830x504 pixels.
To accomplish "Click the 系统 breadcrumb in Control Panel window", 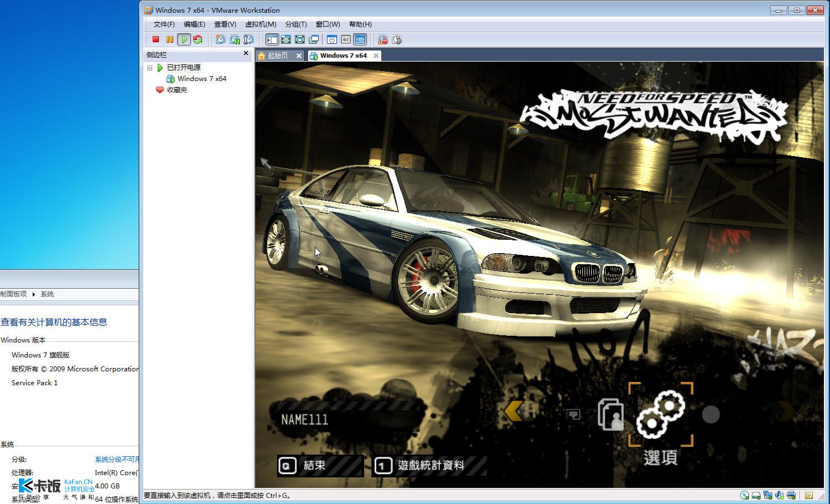I will point(47,294).
